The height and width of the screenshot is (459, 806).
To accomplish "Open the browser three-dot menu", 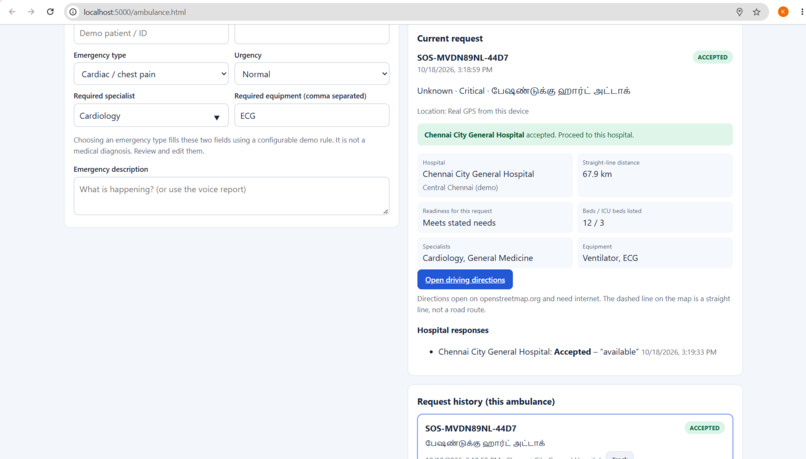I will (801, 12).
